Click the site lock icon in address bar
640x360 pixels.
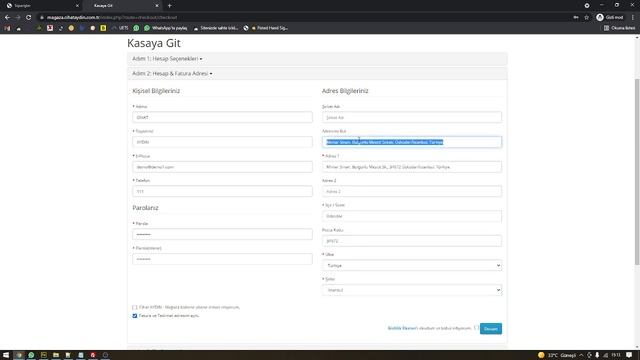point(42,18)
